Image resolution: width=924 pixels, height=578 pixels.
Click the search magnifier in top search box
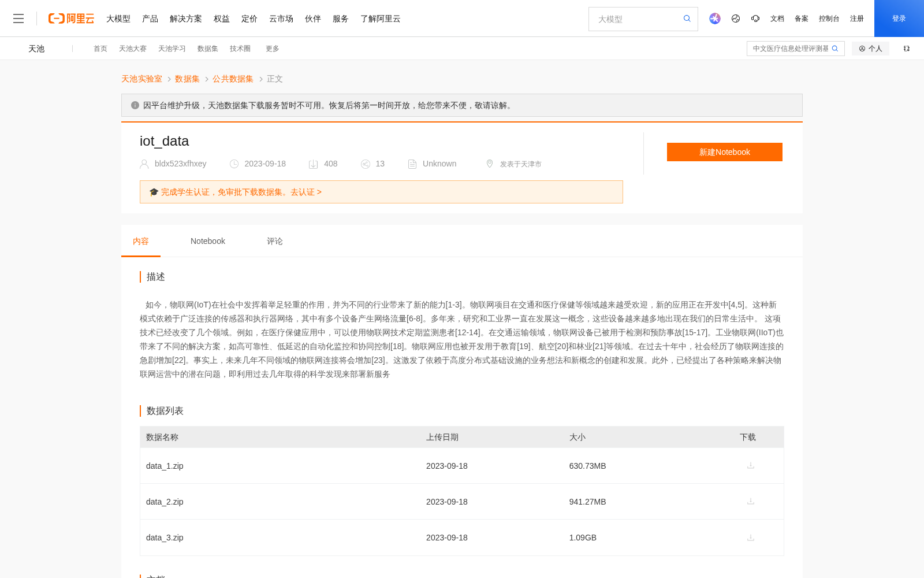(687, 18)
